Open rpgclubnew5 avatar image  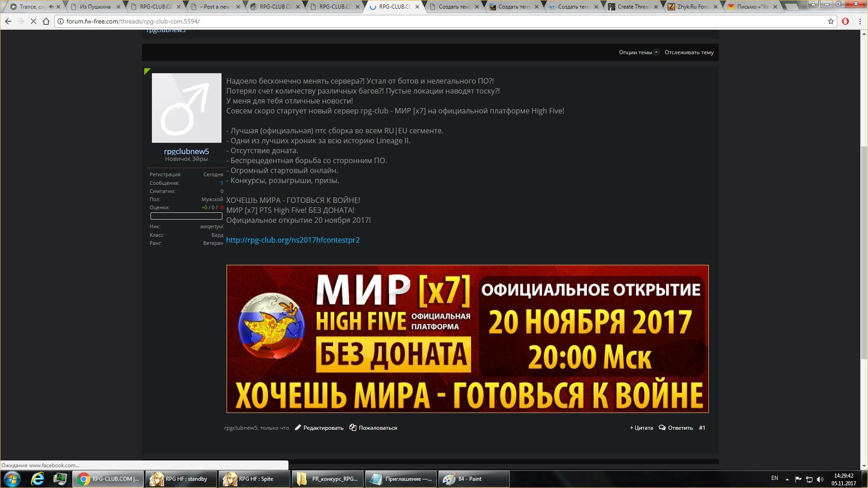(x=186, y=108)
